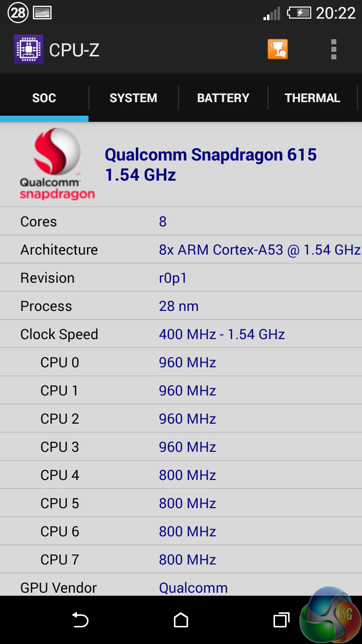Switch to the SOC tab
This screenshot has height=644, width=362.
pyautogui.click(x=44, y=98)
